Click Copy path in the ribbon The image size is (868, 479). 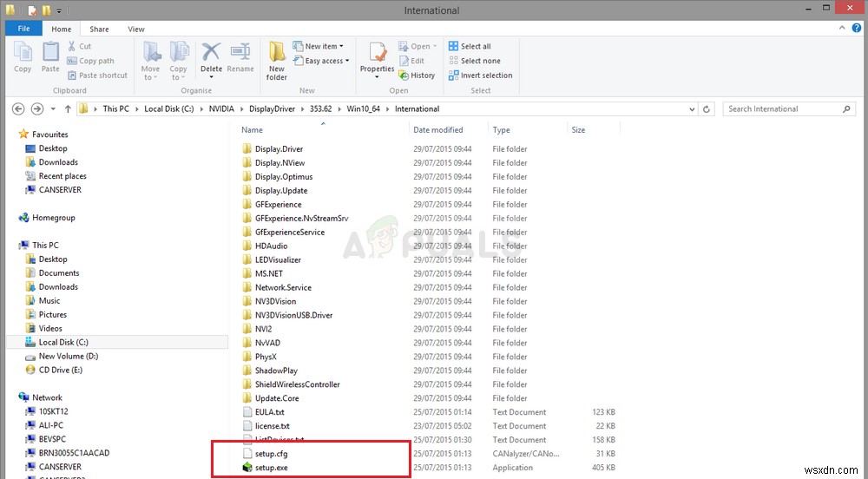coord(91,61)
